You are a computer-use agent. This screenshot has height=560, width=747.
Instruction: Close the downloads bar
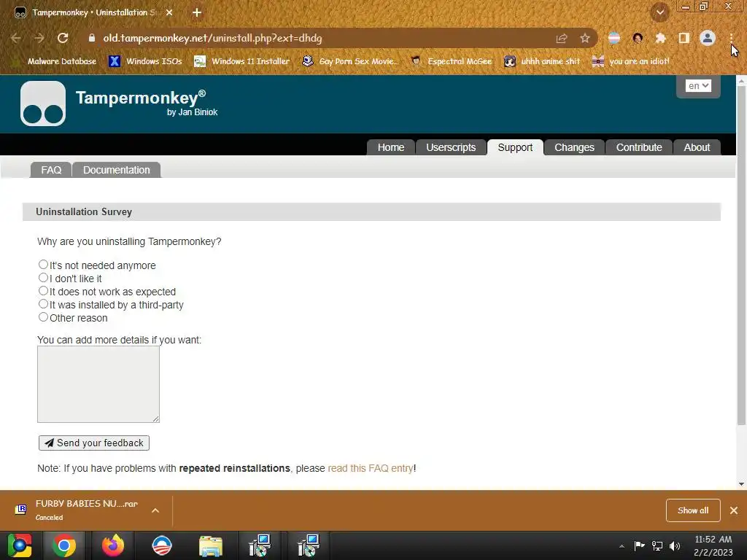click(734, 510)
